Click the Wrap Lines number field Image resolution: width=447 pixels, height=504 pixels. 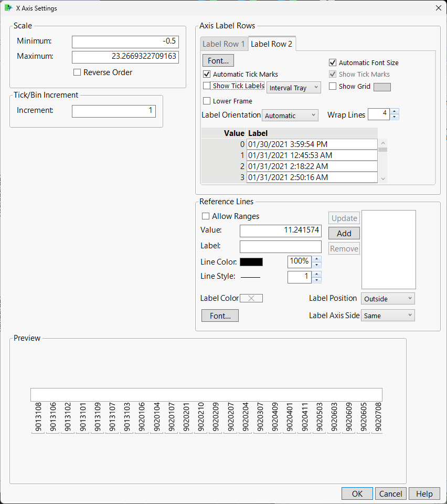pyautogui.click(x=379, y=114)
